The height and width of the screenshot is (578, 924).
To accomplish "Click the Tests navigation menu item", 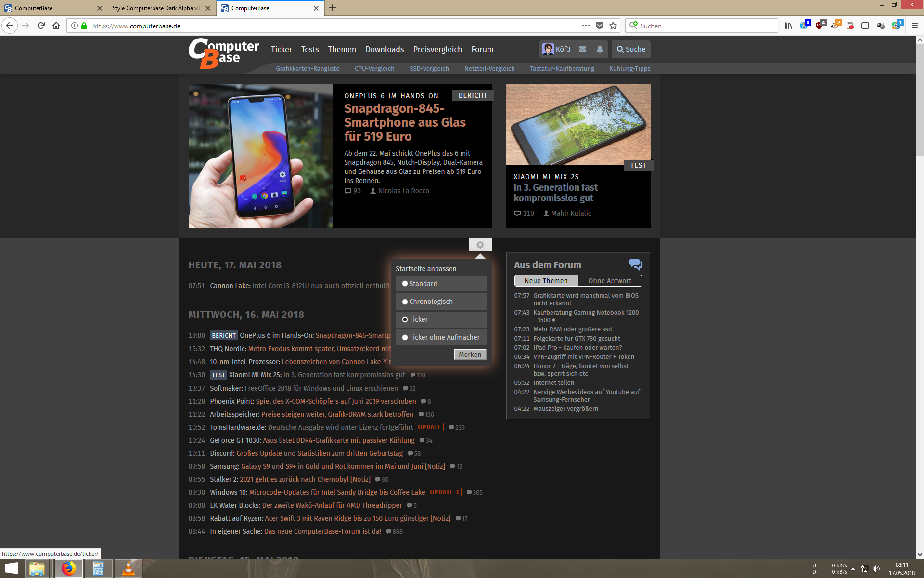I will (309, 49).
